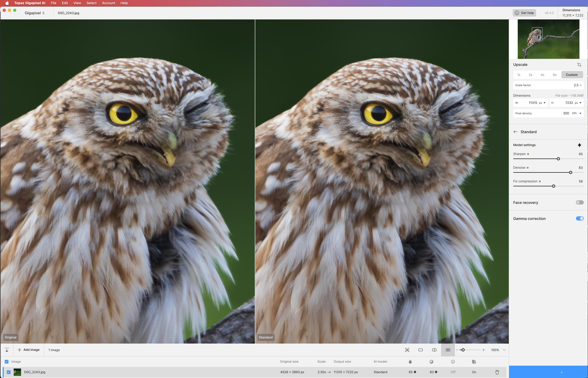
Task: Click the zoom out minus icon
Action: (x=457, y=350)
